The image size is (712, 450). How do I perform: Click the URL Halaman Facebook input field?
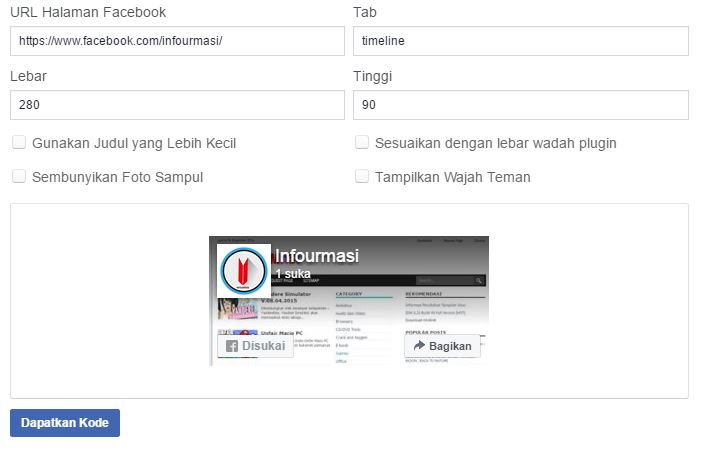tap(178, 41)
